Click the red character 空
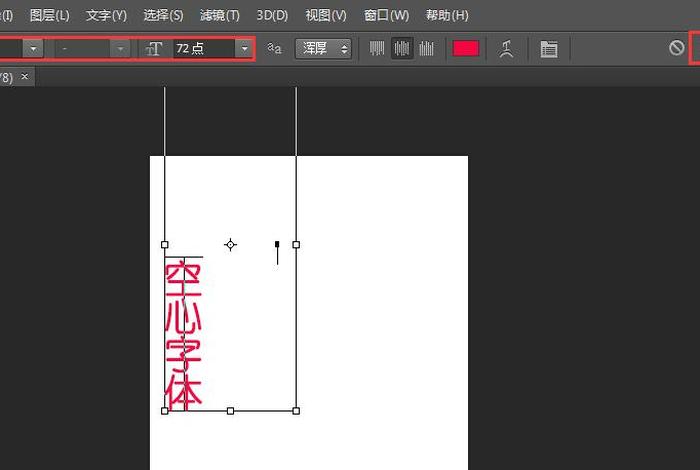 (x=184, y=278)
